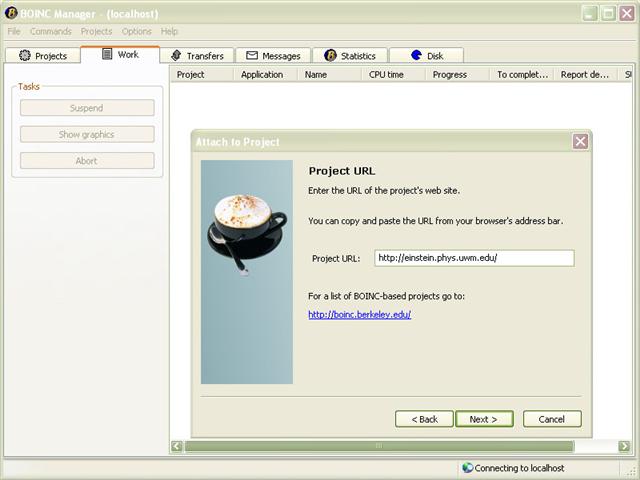This screenshot has width=640, height=480.
Task: Open the Transfers tab
Action: click(x=197, y=56)
